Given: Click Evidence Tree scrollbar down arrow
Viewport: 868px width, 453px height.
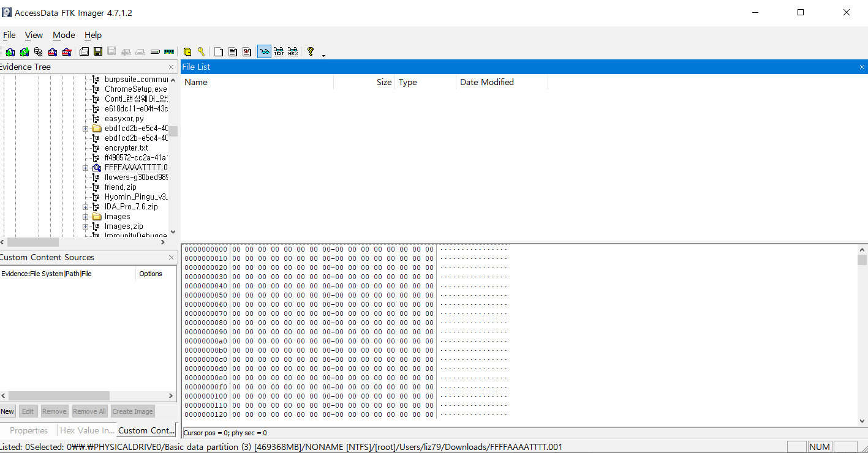Looking at the screenshot, I should pos(173,232).
